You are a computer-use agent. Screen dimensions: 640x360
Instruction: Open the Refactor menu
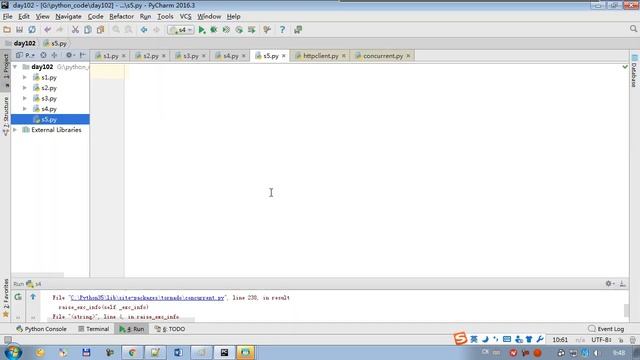122,16
